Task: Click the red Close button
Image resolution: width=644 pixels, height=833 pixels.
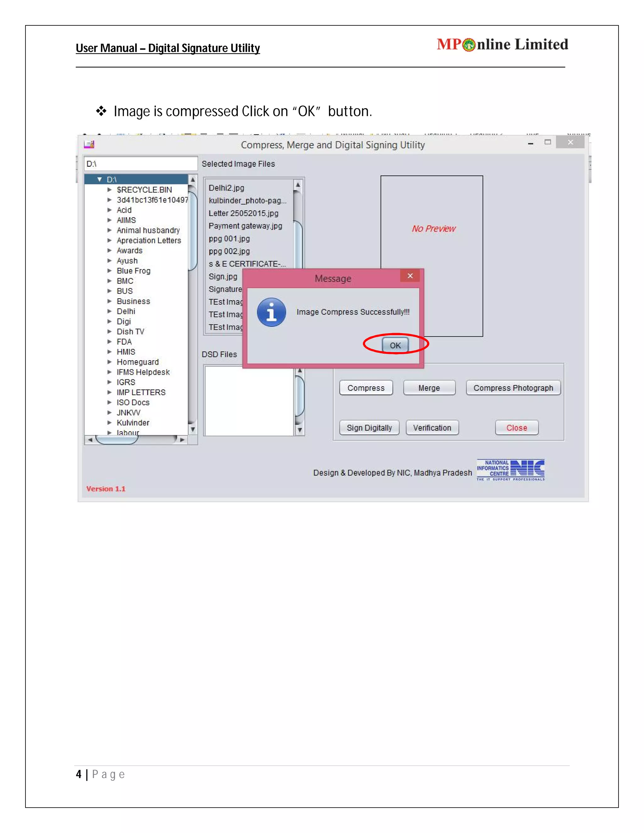Action: pyautogui.click(x=517, y=428)
